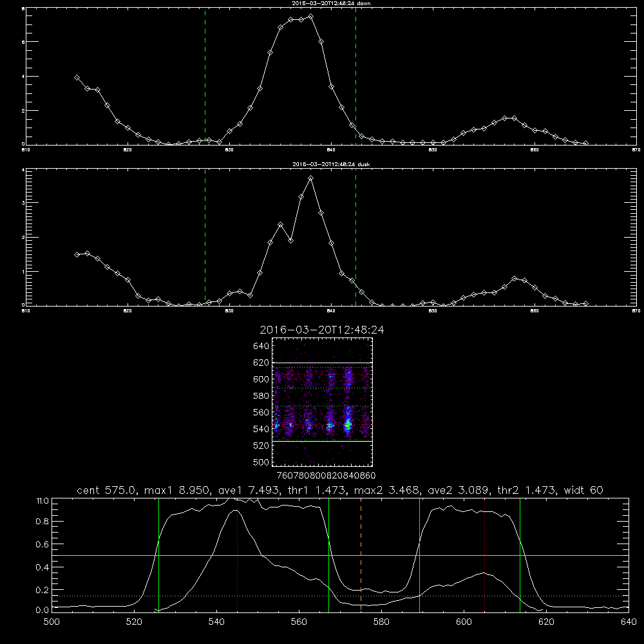Click the plot title ending in "dusk"
644x644 pixels.
pyautogui.click(x=331, y=164)
